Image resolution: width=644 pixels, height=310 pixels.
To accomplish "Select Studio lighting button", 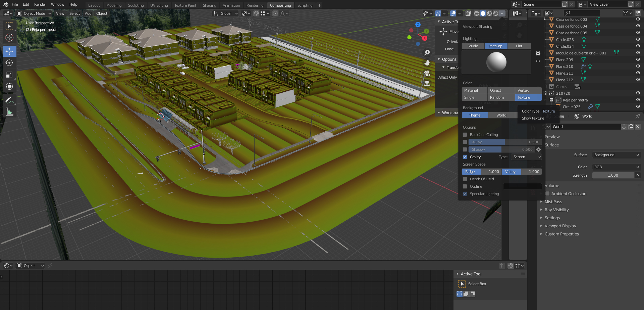I will tap(473, 46).
